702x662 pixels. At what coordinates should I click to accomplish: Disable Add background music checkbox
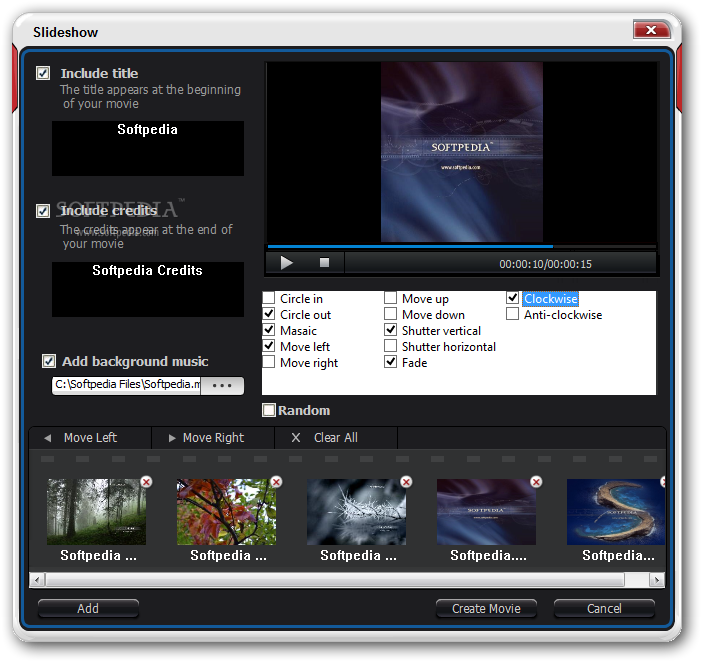point(49,361)
